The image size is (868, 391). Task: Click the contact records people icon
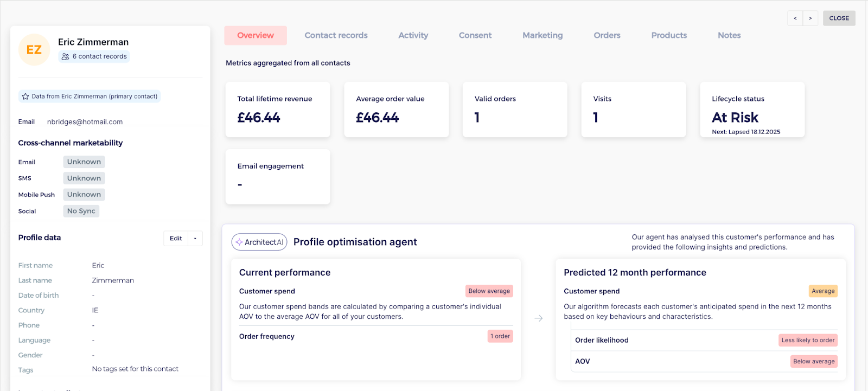click(x=66, y=56)
